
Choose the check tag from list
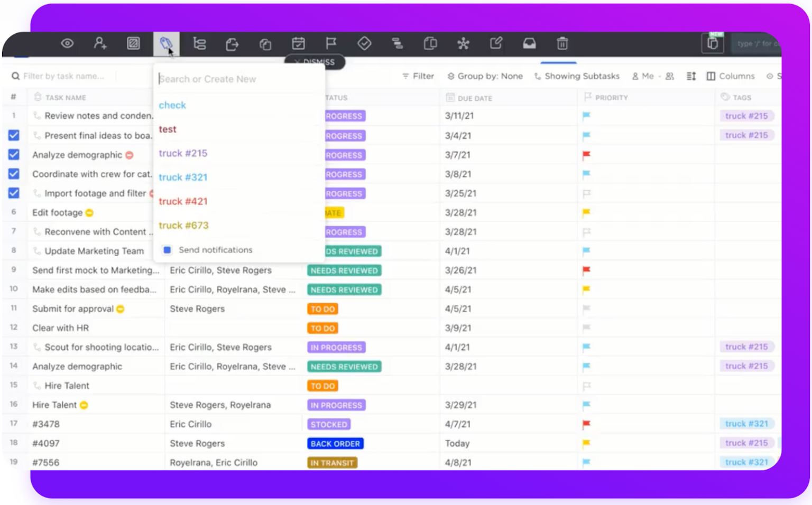pyautogui.click(x=172, y=105)
